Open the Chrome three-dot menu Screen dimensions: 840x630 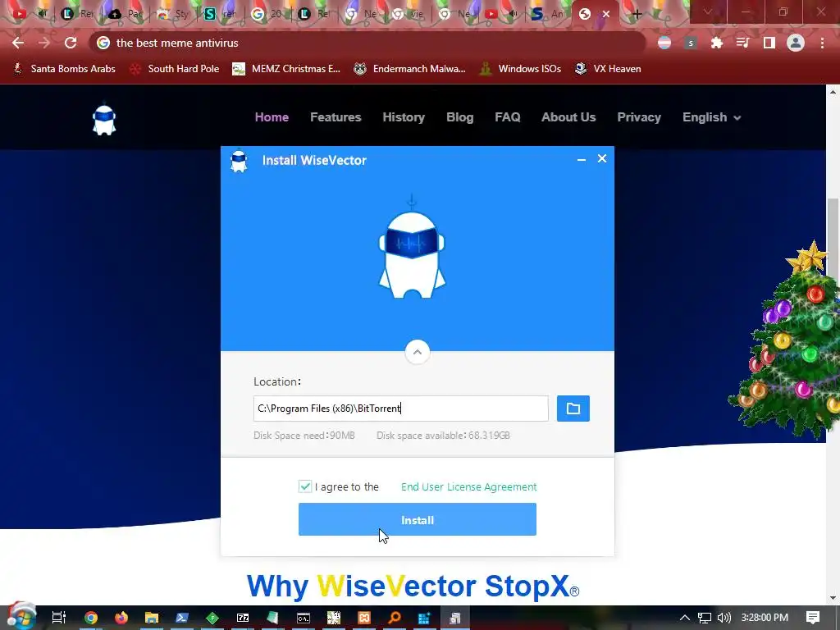click(x=822, y=43)
